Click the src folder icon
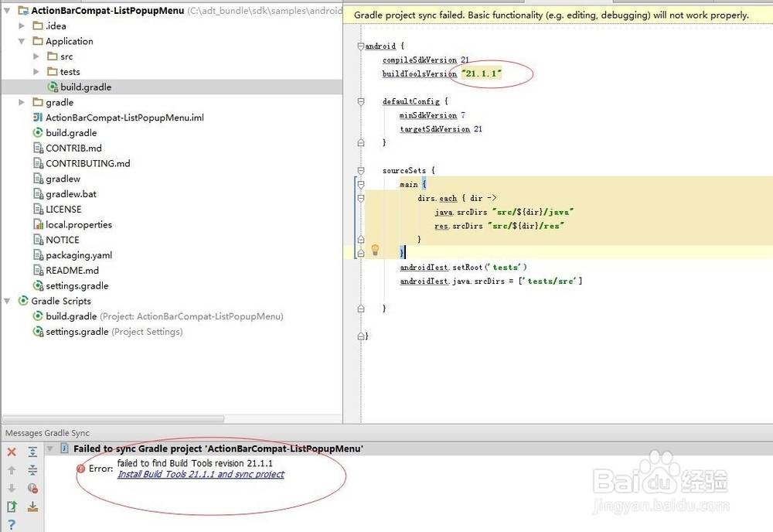The image size is (773, 532). click(53, 56)
